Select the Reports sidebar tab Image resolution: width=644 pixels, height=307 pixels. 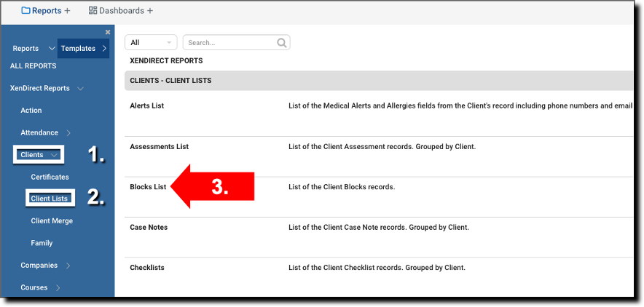[26, 49]
